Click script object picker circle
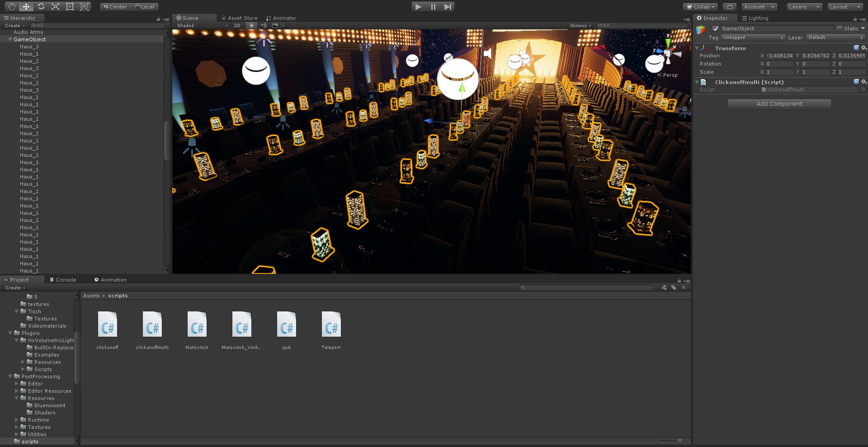The height and width of the screenshot is (447, 868). tap(863, 89)
